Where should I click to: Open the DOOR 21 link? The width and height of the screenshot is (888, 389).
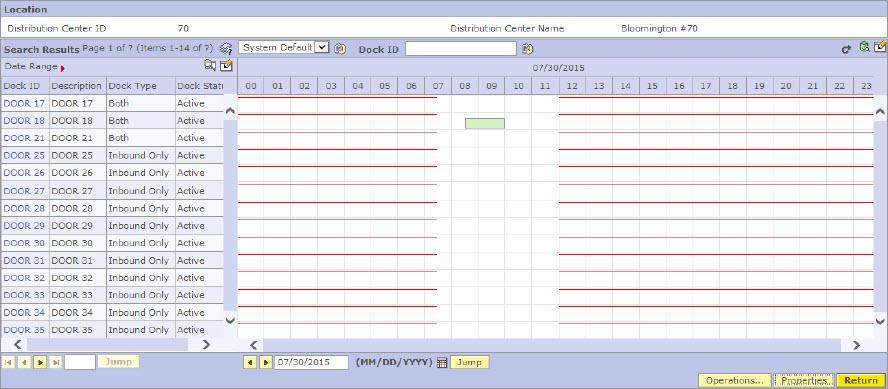[24, 138]
